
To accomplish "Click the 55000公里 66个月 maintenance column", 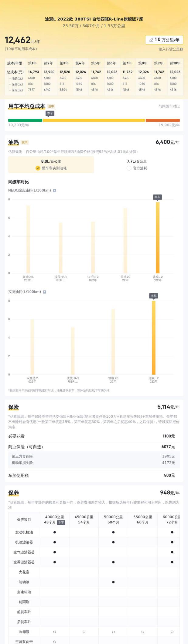I will tap(143, 520).
